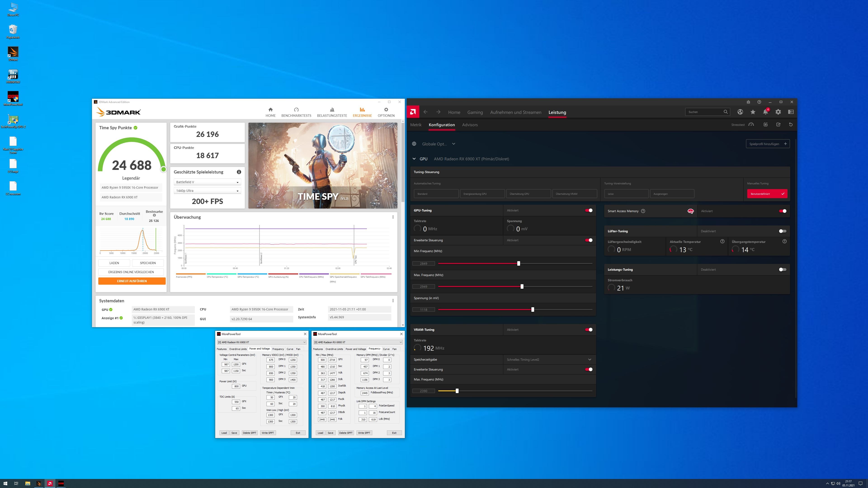This screenshot has width=868, height=488.
Task: Switch to the Metrik tab
Action: tap(415, 125)
